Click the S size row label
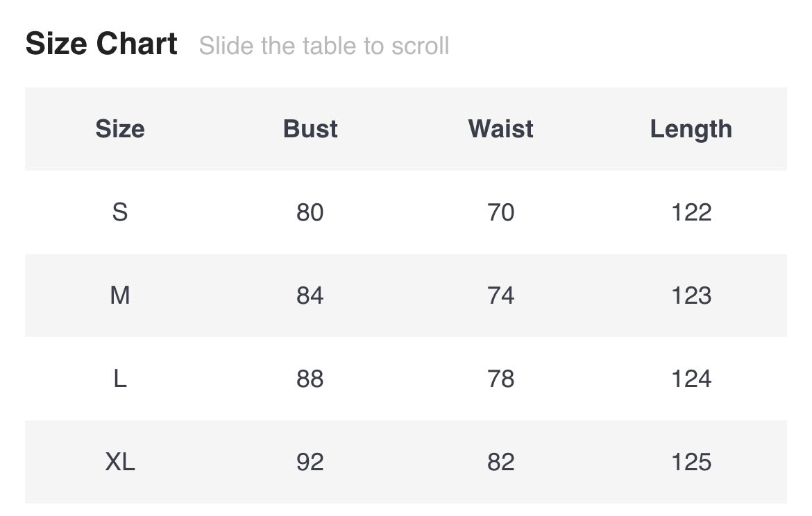The image size is (812, 516). (x=120, y=212)
